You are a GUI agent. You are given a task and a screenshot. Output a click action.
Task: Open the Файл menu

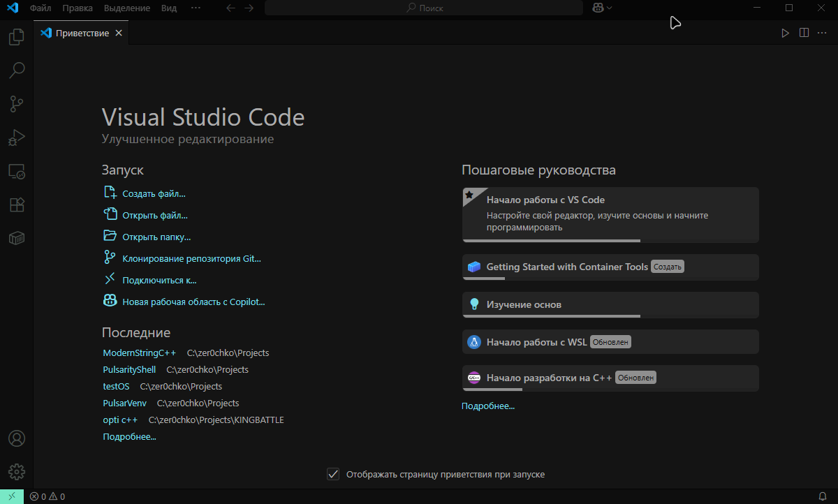tap(41, 8)
